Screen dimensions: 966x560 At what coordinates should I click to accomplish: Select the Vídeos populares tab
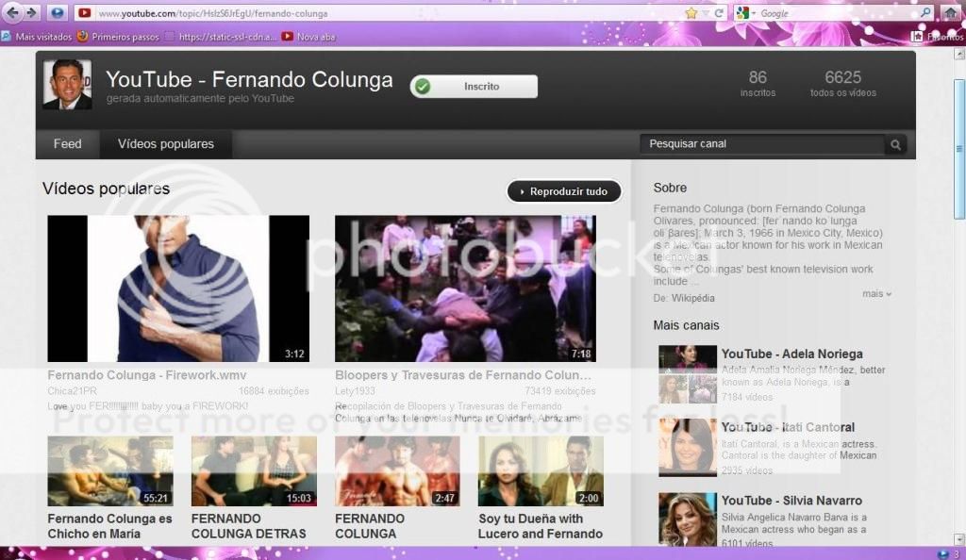(x=166, y=144)
